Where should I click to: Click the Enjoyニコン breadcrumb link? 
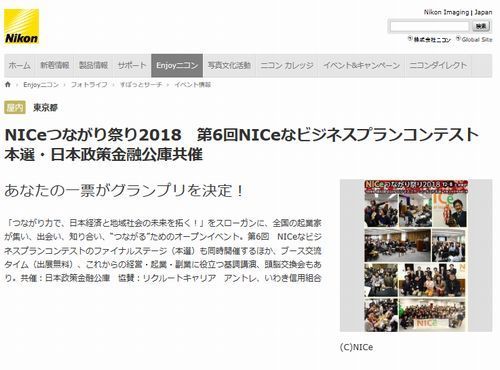(x=41, y=85)
